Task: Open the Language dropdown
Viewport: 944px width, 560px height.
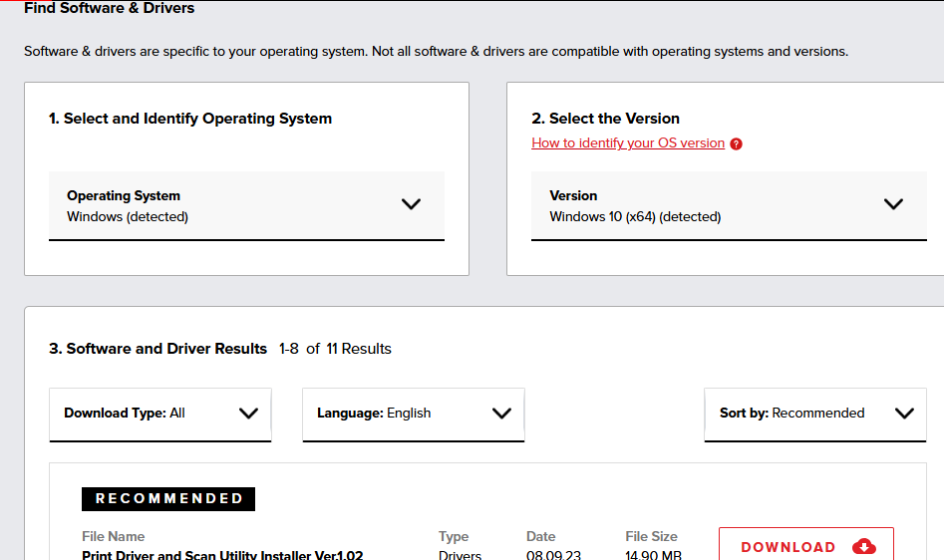Action: pos(413,415)
